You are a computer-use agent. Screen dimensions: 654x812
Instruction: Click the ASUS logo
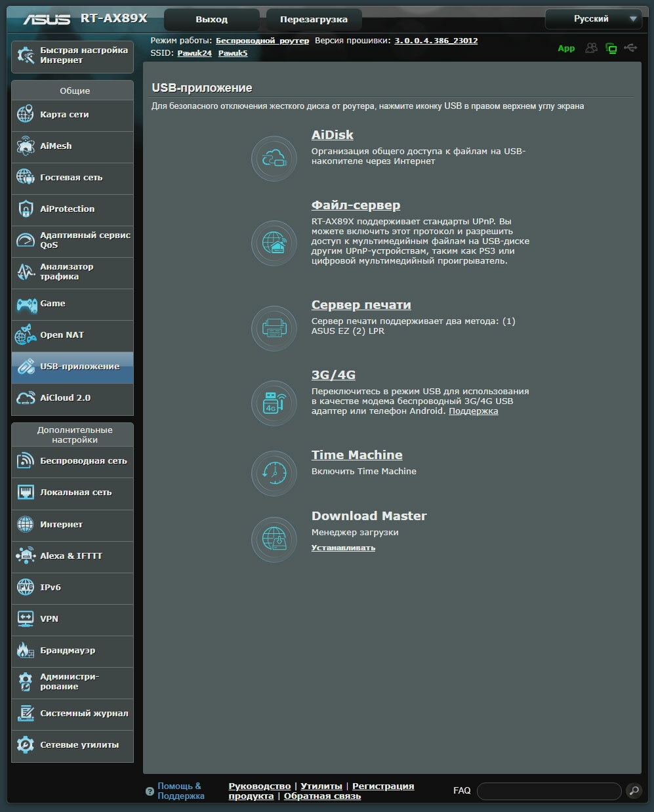pyautogui.click(x=47, y=18)
